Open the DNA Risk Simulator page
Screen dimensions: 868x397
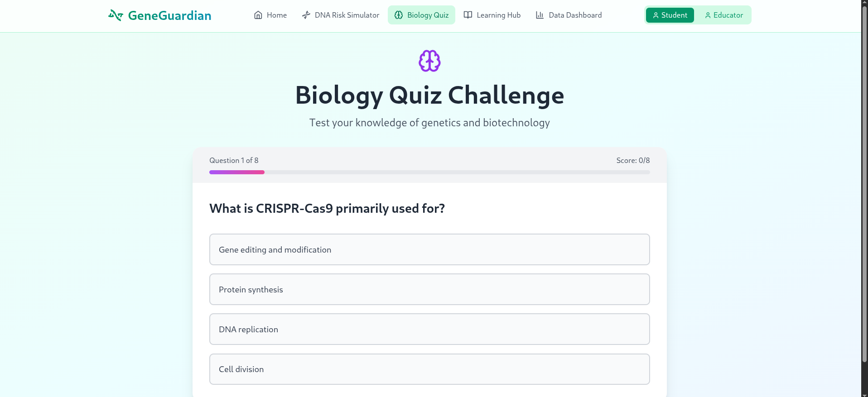point(341,15)
